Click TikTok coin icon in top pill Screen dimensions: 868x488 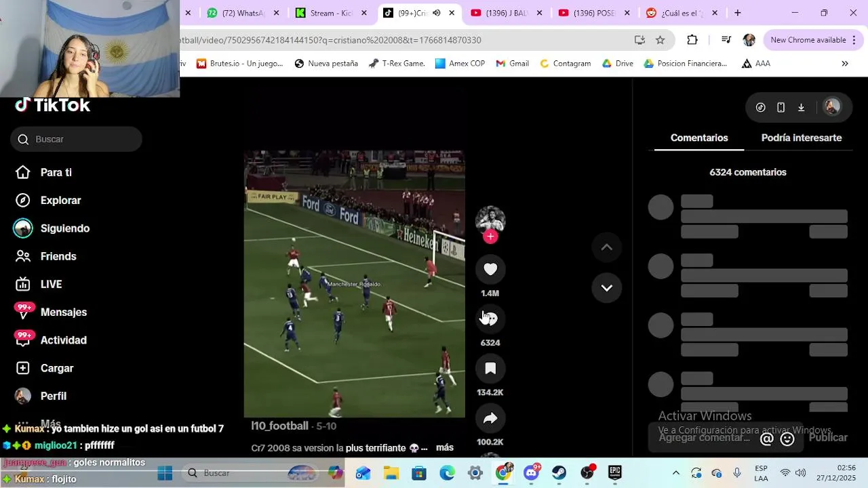(x=761, y=107)
